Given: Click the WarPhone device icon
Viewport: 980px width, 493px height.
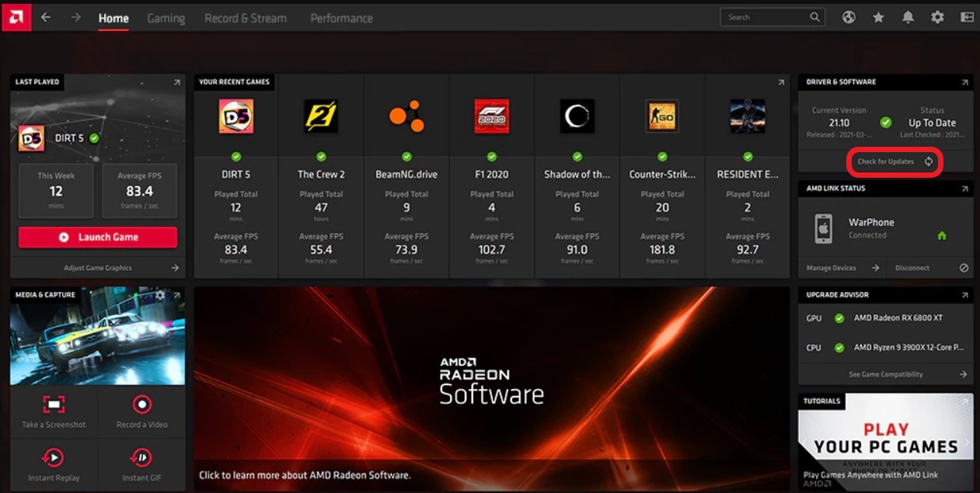Looking at the screenshot, I should 823,228.
